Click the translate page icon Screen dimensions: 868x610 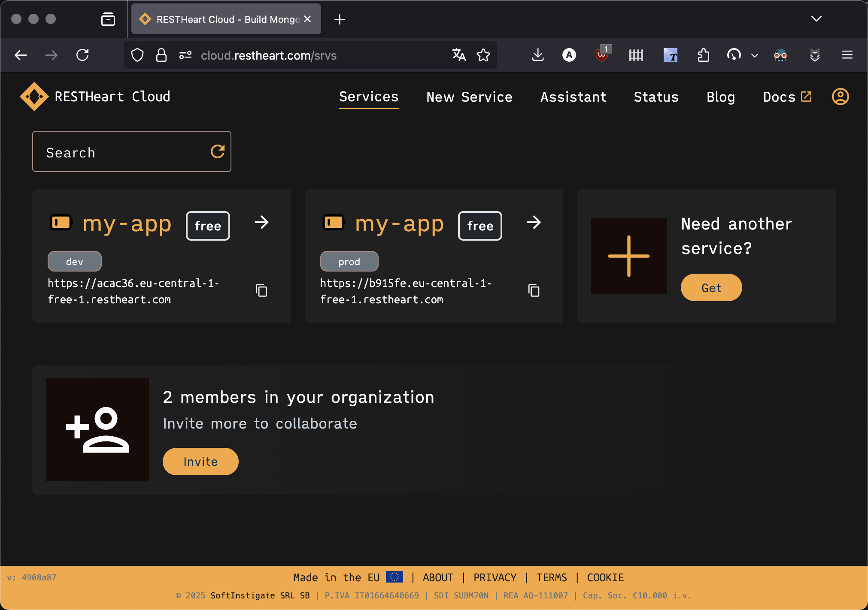pyautogui.click(x=458, y=55)
